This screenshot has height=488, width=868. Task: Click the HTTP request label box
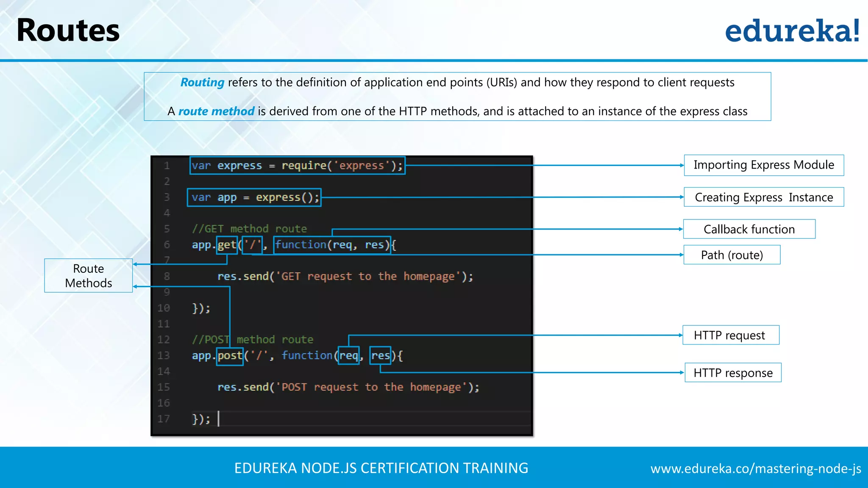731,335
